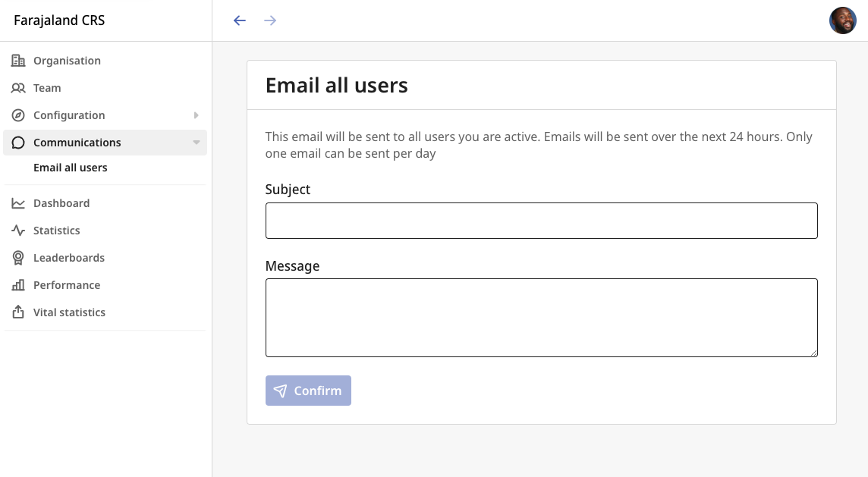The image size is (868, 477).
Task: Click the Vital statistics share icon
Action: [x=18, y=312]
